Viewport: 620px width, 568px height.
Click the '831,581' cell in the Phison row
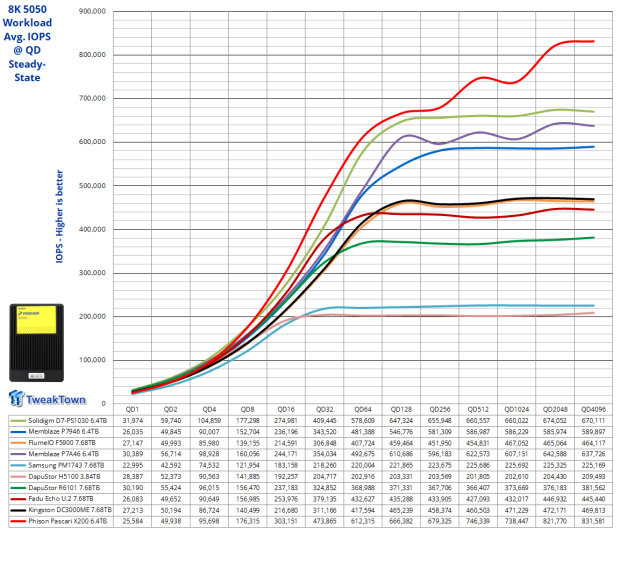pyautogui.click(x=593, y=521)
